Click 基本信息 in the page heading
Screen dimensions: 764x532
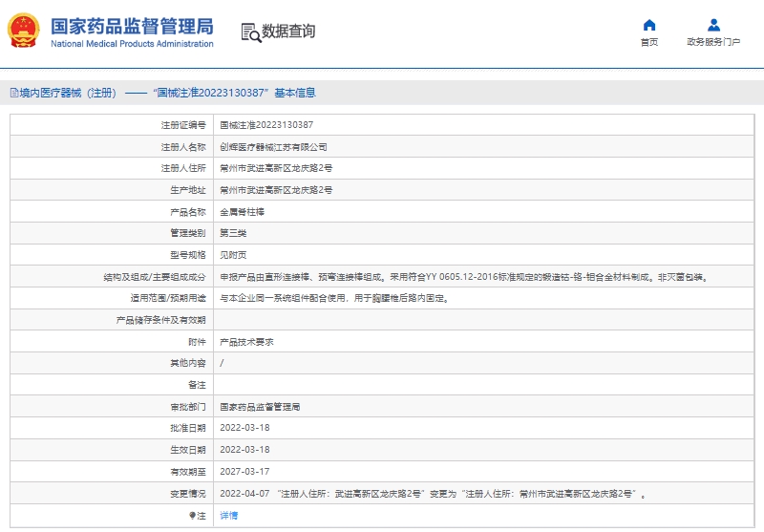tap(295, 93)
